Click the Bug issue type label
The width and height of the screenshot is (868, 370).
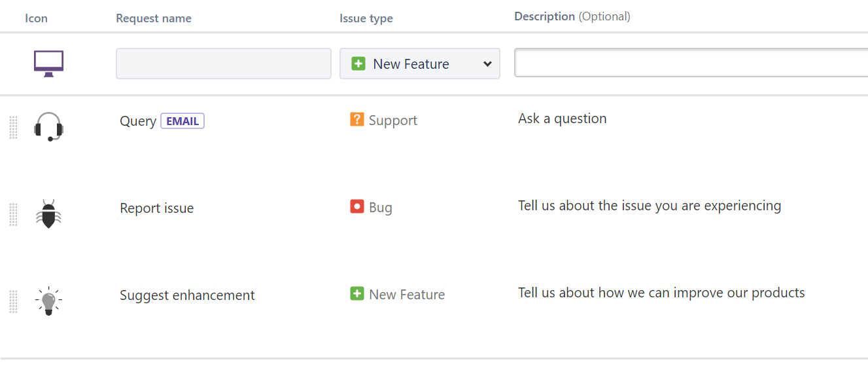(381, 208)
